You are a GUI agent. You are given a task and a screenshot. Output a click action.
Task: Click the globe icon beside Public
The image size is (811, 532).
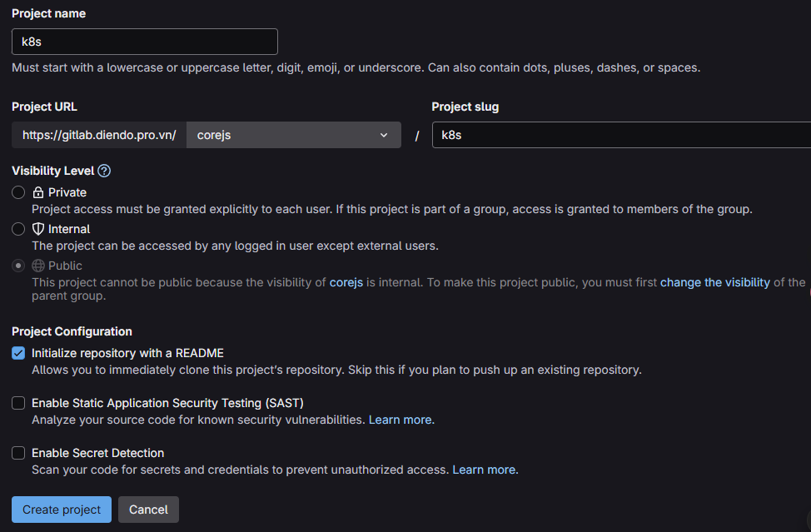click(x=38, y=266)
